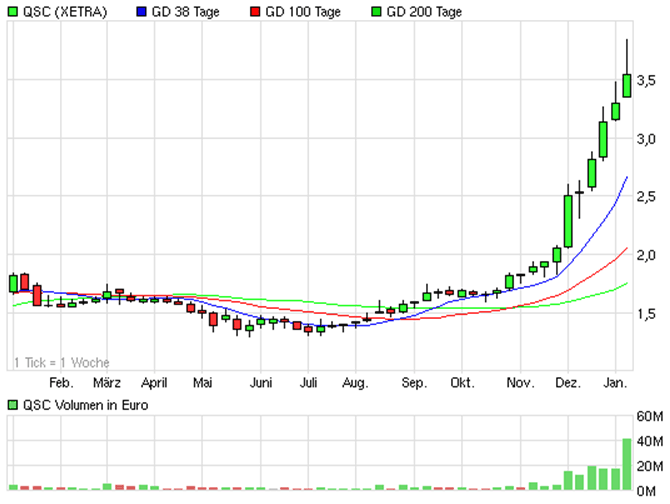Click the red GD 100 Tage swatch

pyautogui.click(x=255, y=12)
